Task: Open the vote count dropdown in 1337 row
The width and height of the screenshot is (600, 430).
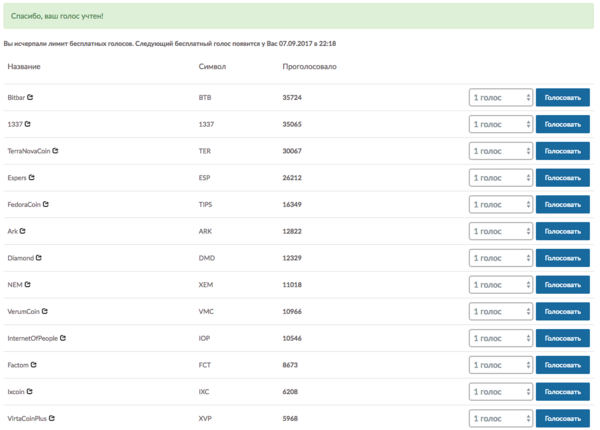Action: [x=501, y=124]
